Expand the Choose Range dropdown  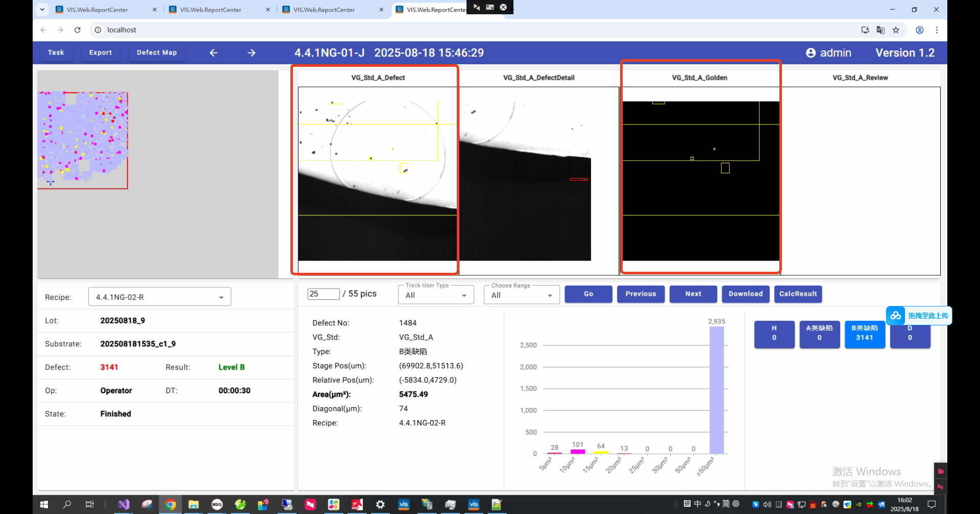pos(521,295)
